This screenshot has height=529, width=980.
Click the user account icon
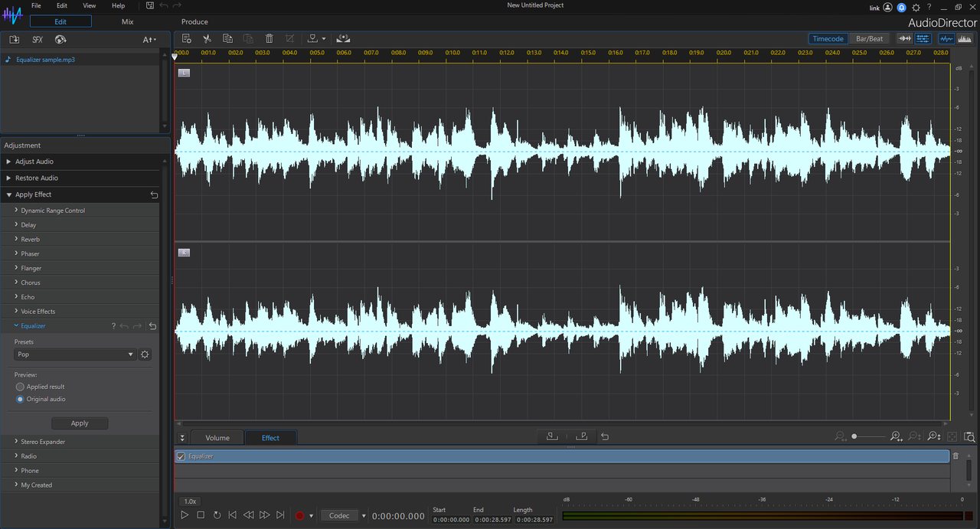(x=888, y=7)
